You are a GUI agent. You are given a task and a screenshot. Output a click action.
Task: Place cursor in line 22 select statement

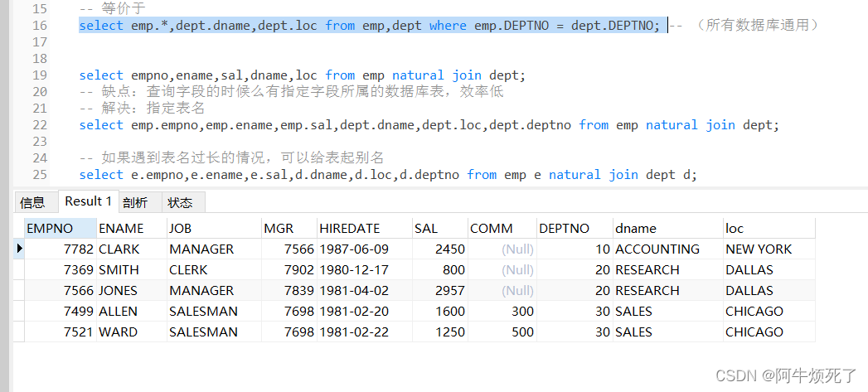(x=429, y=125)
